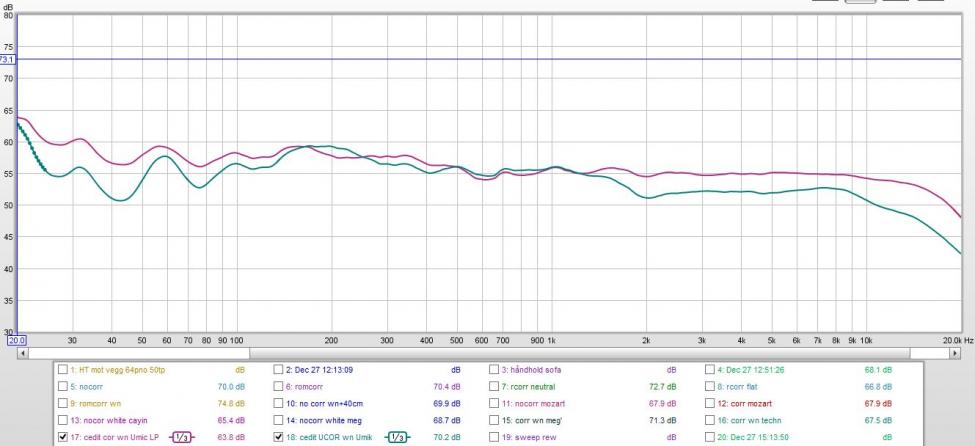975x446 pixels.
Task: Check the 10: no corr wn+40cm box
Action: point(279,404)
